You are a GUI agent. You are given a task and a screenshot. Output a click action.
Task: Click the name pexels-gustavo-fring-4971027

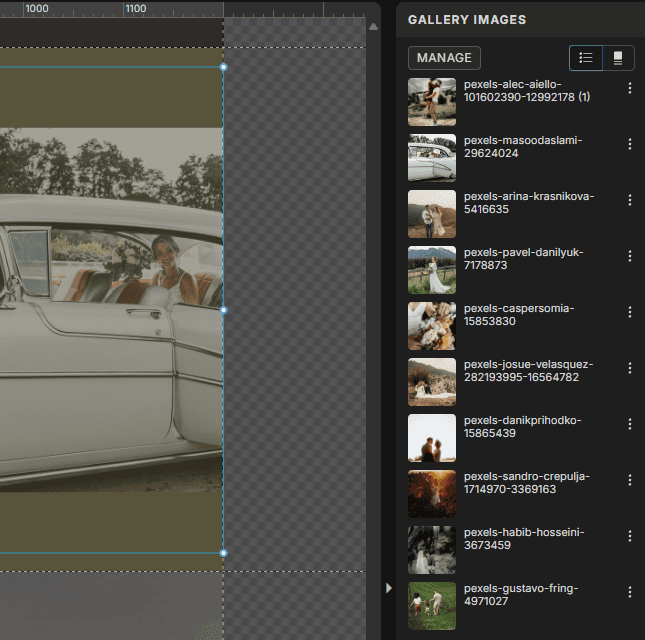point(521,594)
